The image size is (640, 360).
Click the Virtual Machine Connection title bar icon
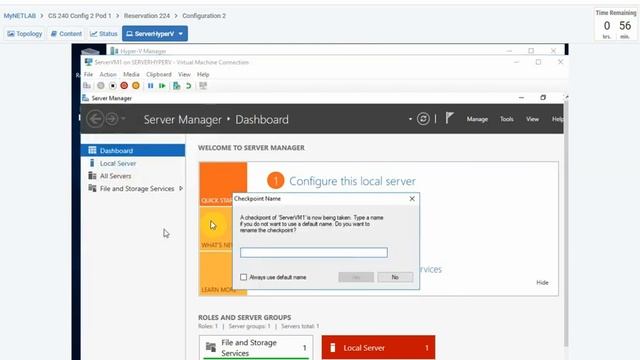tap(88, 62)
